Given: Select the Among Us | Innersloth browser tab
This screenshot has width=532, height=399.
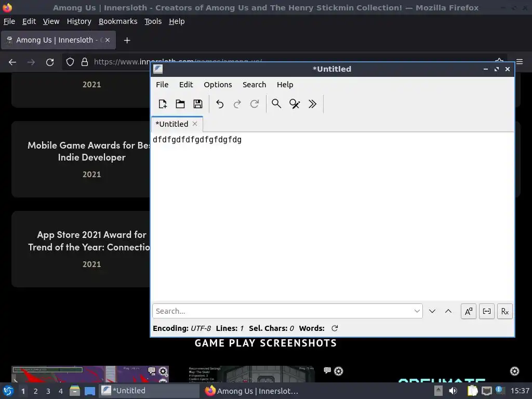Looking at the screenshot, I should click(x=58, y=40).
